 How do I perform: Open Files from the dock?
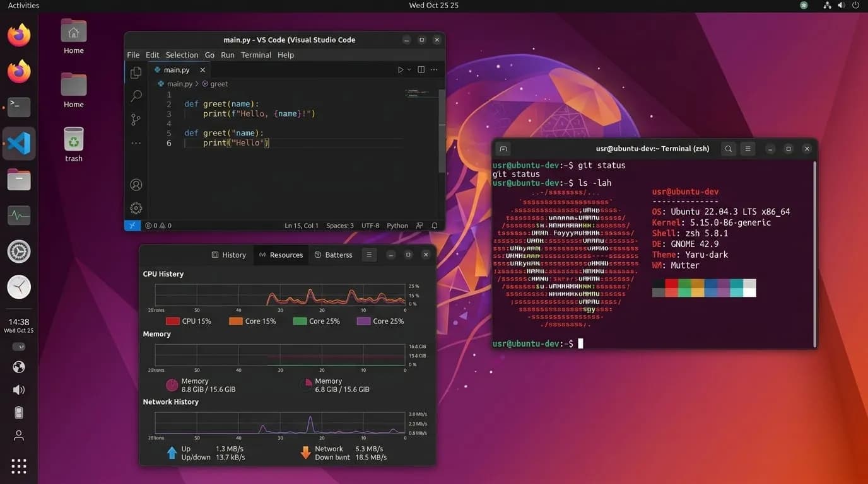(19, 180)
